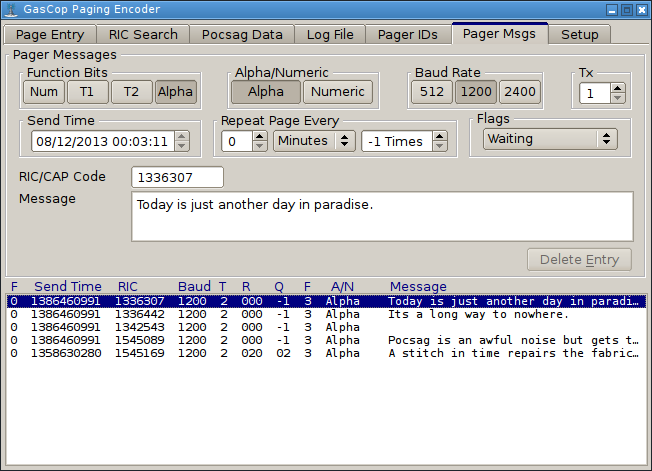652x471 pixels.
Task: Click the Send Time column header
Action: 68,286
